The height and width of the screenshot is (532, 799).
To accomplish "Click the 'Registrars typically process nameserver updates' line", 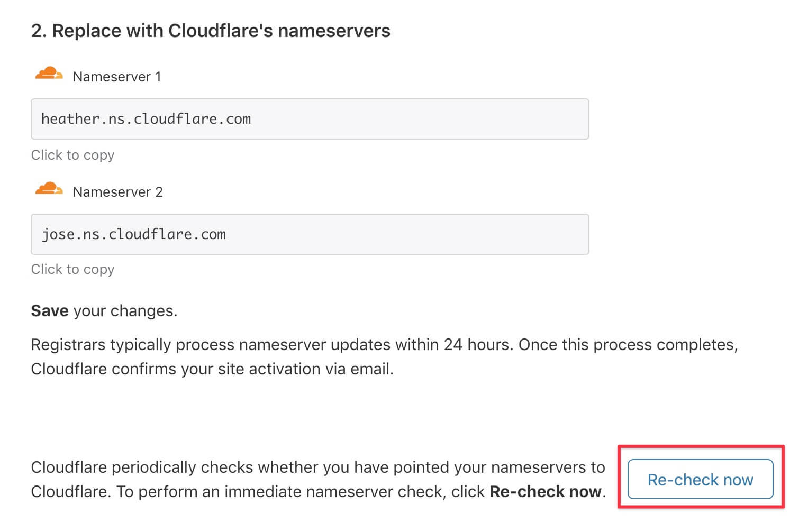I will pyautogui.click(x=384, y=345).
